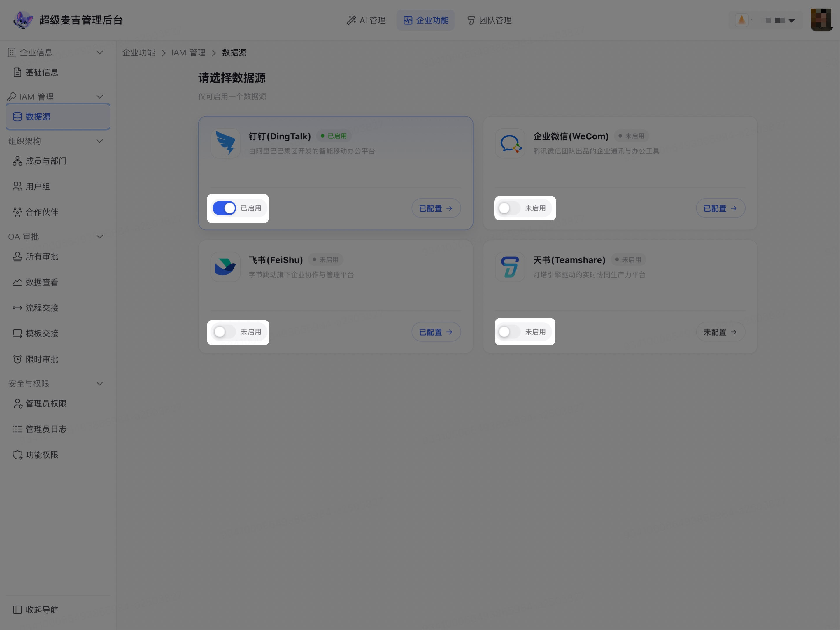
Task: Click the 成员与部门 org-chart icon
Action: tap(17, 161)
